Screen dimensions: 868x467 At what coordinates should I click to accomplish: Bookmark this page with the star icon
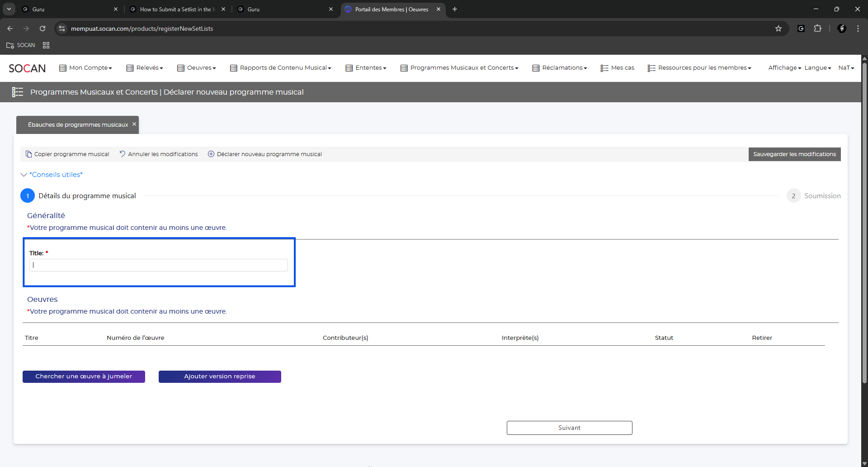click(x=778, y=29)
